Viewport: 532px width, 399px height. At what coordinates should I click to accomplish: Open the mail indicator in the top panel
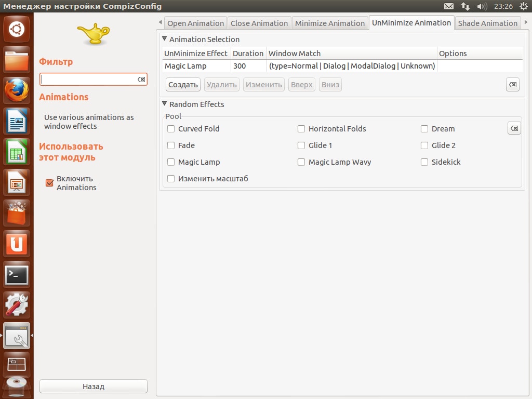(449, 6)
